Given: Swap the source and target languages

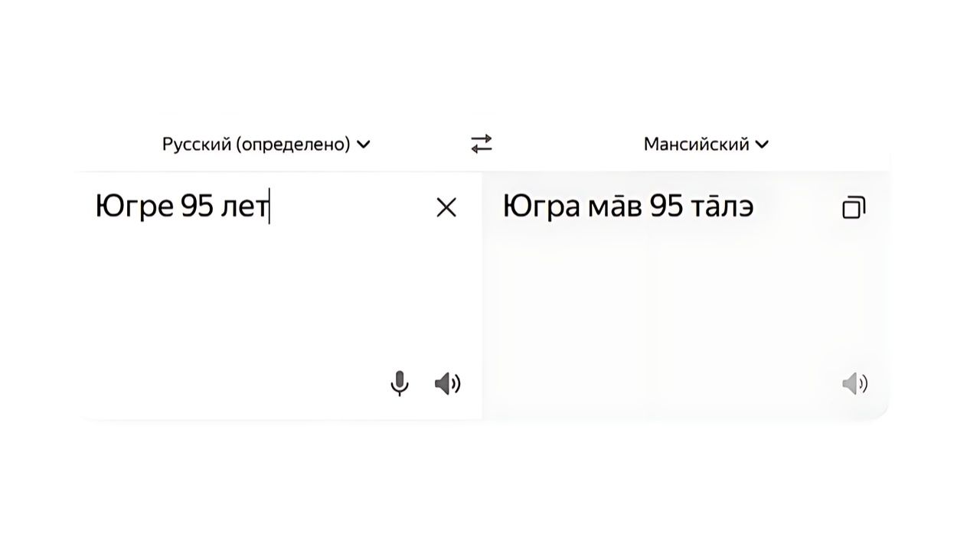Looking at the screenshot, I should [481, 144].
